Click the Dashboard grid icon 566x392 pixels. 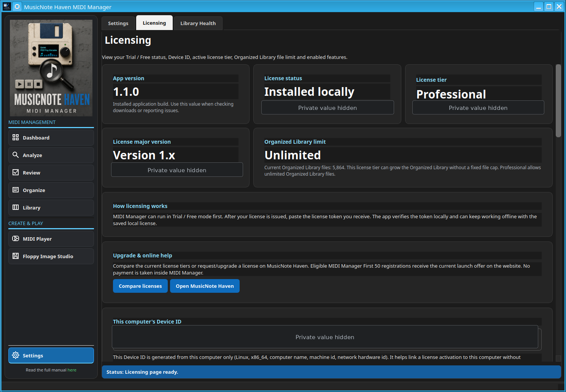16,137
